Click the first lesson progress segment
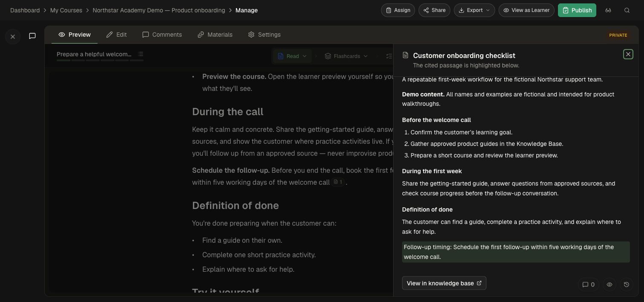 [x=63, y=61]
